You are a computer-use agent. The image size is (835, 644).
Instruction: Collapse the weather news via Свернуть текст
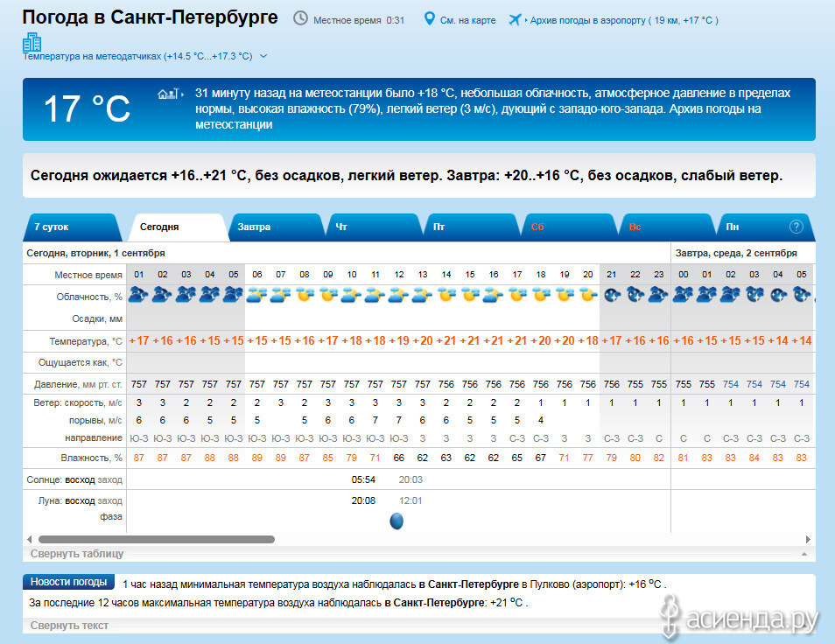(69, 626)
